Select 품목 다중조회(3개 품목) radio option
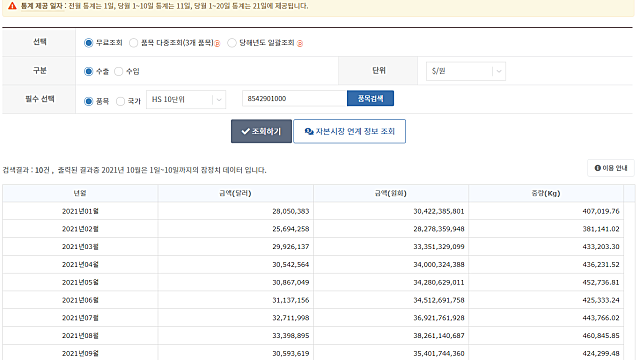640x360 pixels. tap(133, 43)
